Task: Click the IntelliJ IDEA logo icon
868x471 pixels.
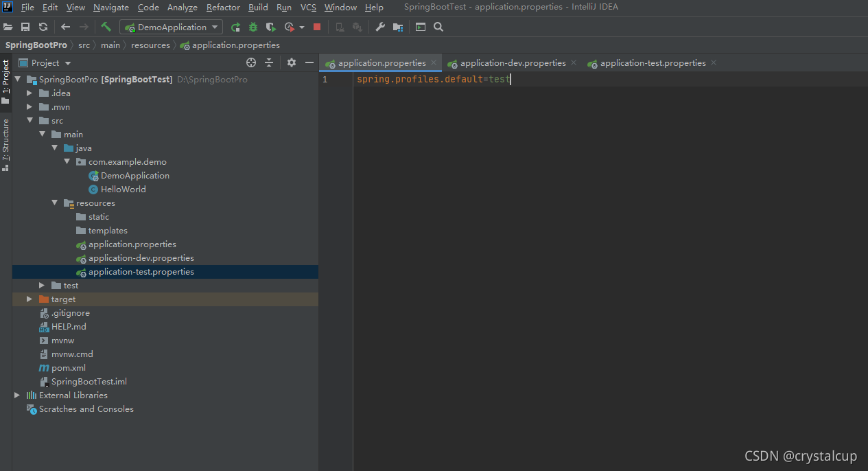Action: coord(8,8)
